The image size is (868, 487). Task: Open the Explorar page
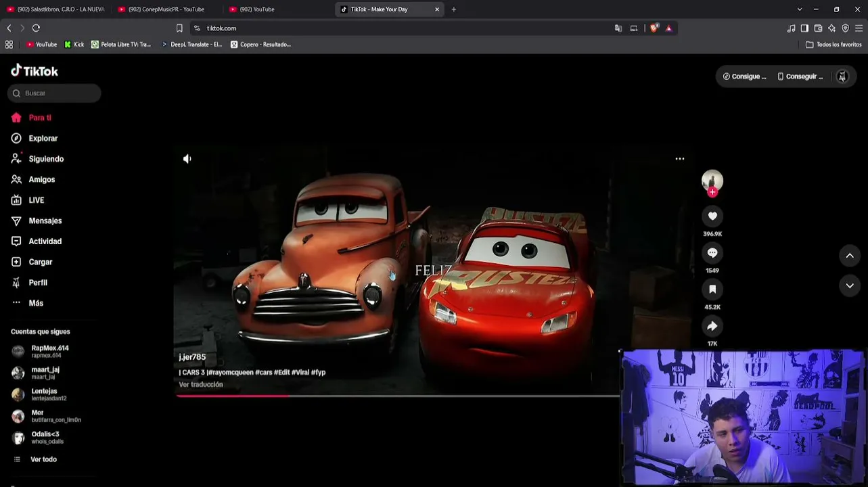tap(35, 139)
